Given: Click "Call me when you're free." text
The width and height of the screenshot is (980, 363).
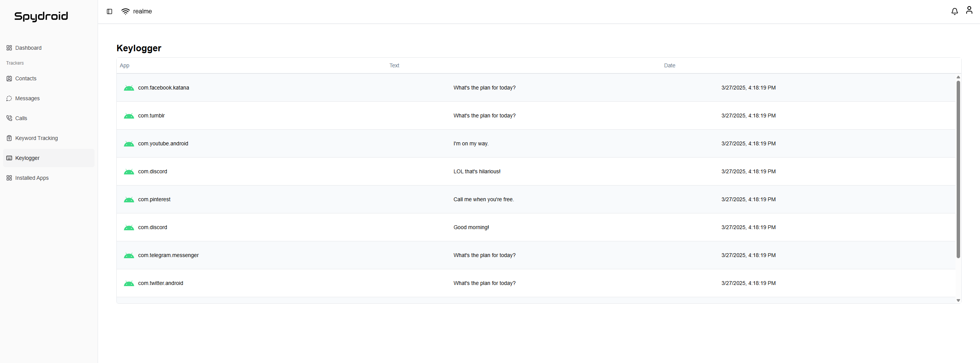Looking at the screenshot, I should point(483,199).
